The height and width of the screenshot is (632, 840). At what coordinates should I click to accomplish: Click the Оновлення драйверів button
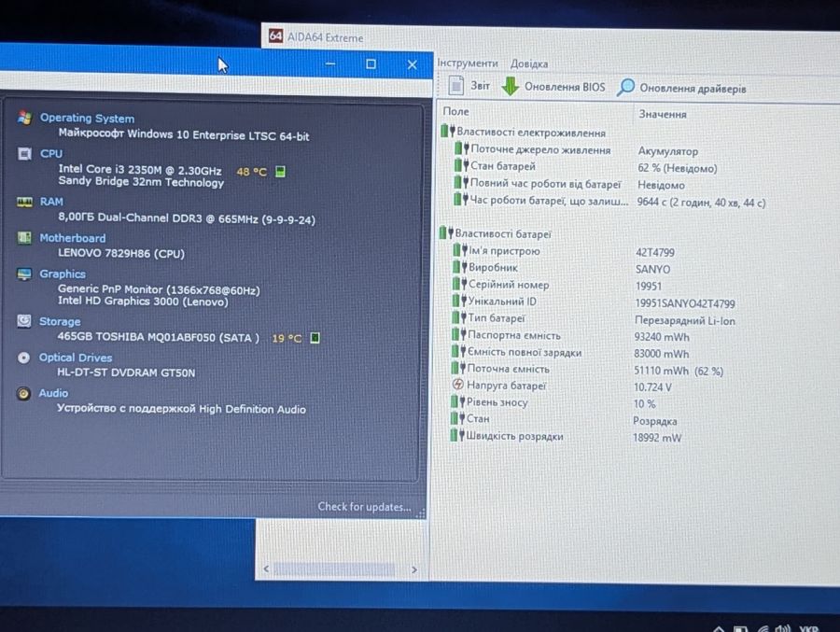click(x=681, y=88)
